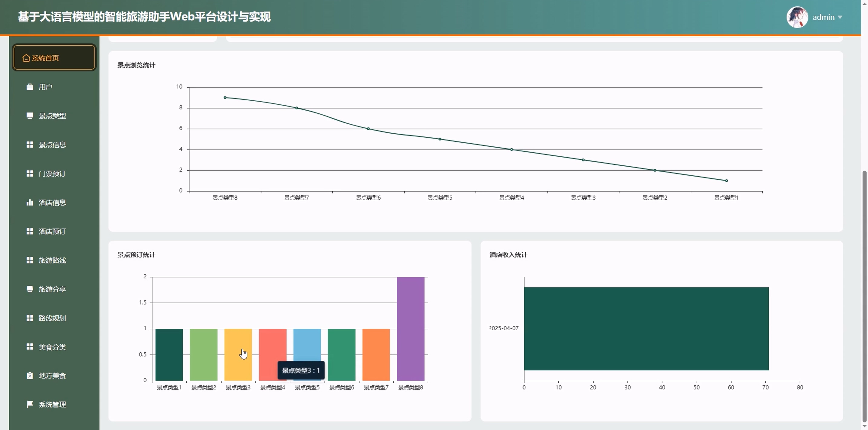
Task: Click the bar chart icon beside 酒店信息
Action: point(30,202)
